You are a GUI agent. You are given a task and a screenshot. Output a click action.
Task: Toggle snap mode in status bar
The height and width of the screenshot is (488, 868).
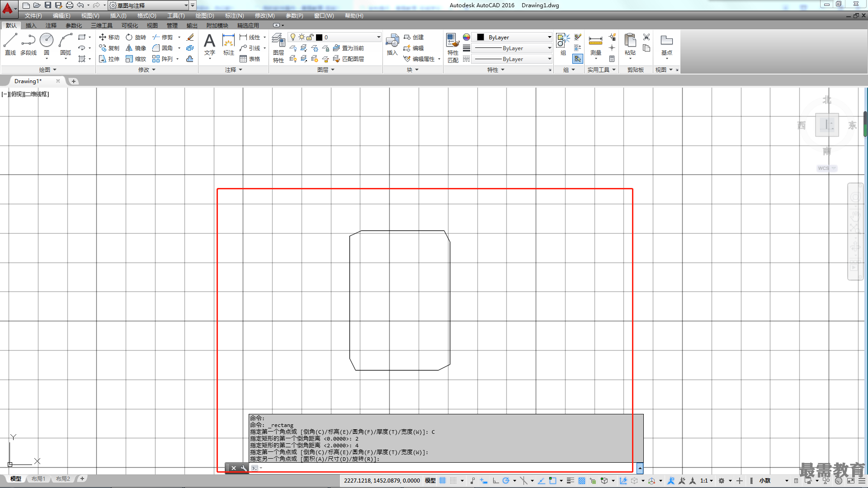tap(453, 481)
